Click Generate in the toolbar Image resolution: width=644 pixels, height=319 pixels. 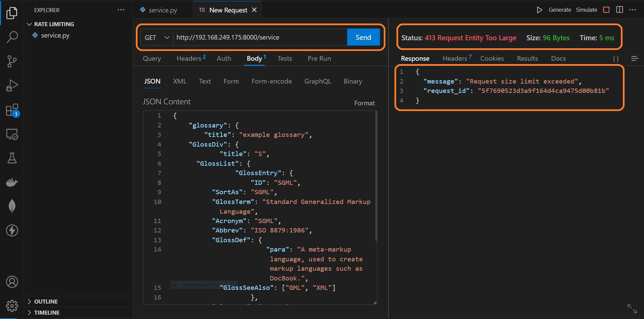pyautogui.click(x=560, y=10)
